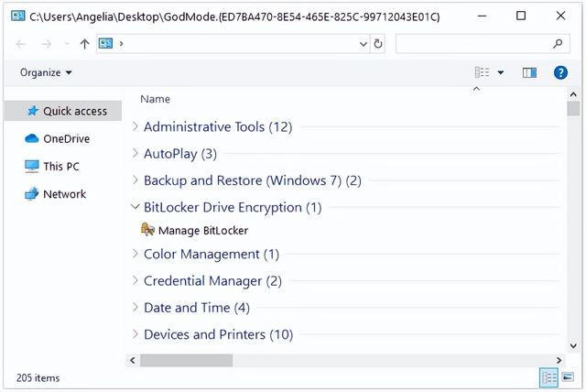Expand the Credential Manager group
This screenshot has width=586, height=392.
coord(136,280)
